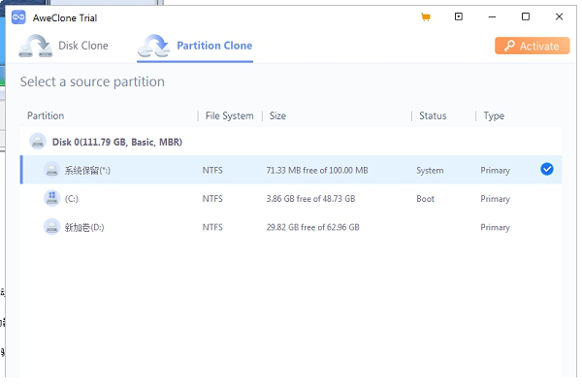Open the title bar dropdown menu box
The width and height of the screenshot is (582, 392).
pos(459,16)
